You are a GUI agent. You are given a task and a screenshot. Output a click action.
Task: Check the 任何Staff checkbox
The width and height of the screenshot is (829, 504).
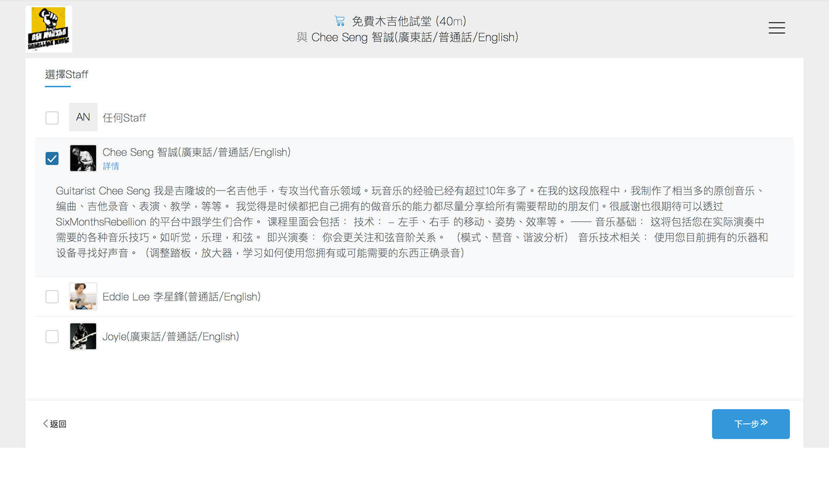[x=52, y=118]
